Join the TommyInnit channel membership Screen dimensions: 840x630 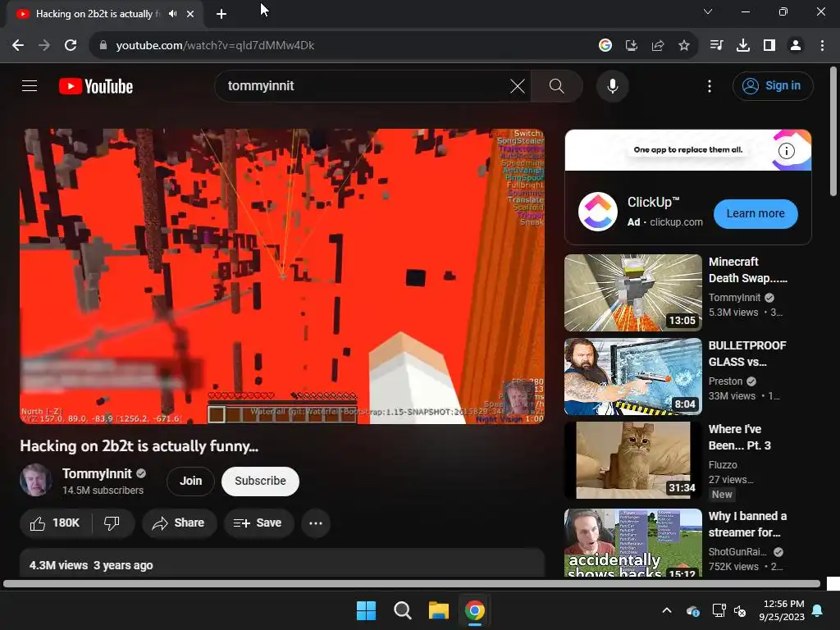(x=190, y=481)
